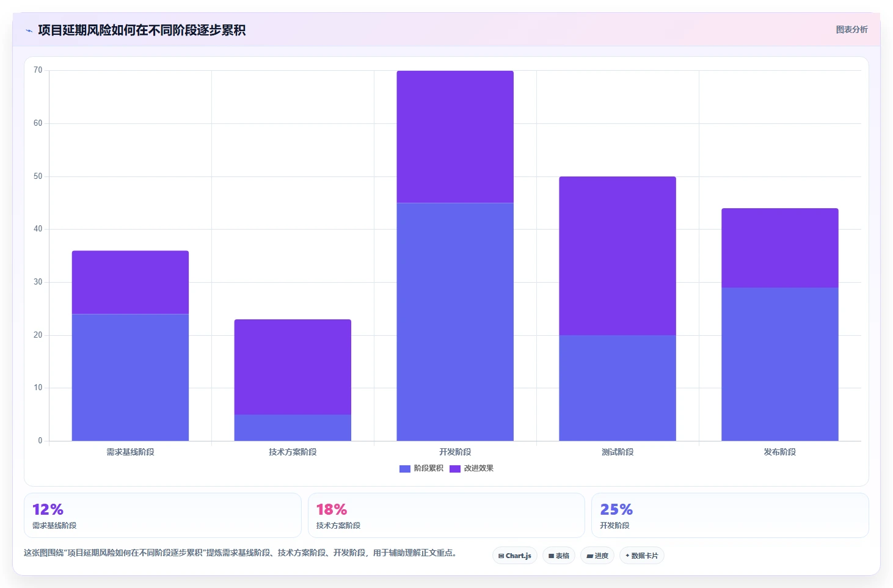The image size is (893, 588).
Task: Click the purple segment of 开发阶段 bar
Action: 455,137
